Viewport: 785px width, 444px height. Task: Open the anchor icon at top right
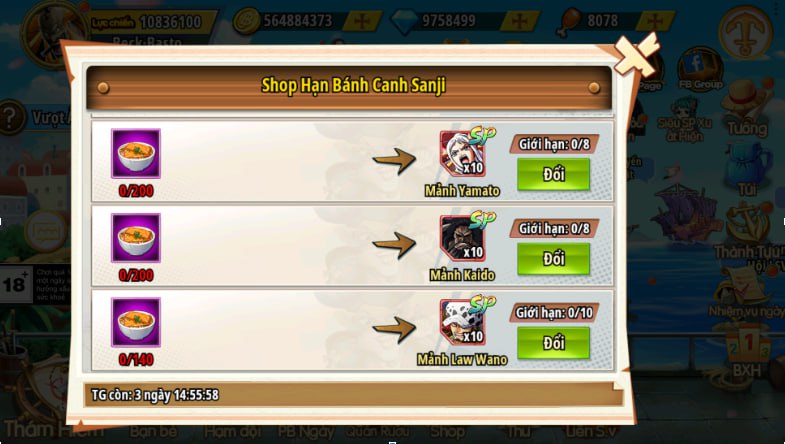click(745, 32)
